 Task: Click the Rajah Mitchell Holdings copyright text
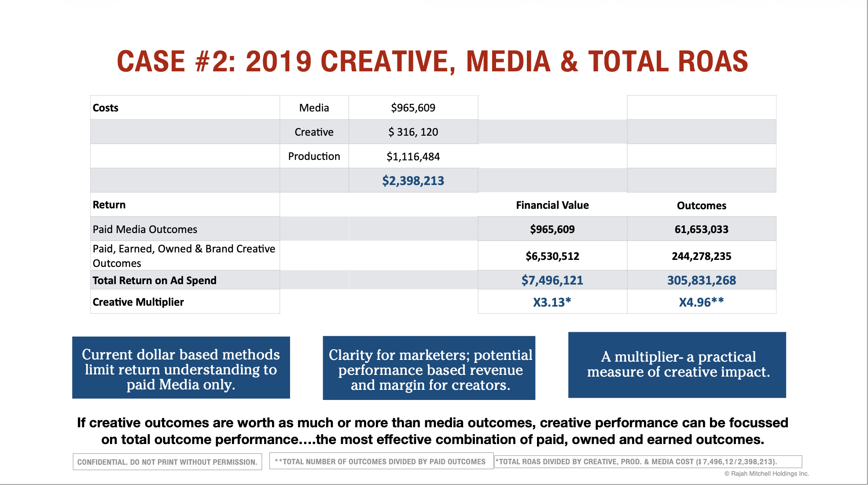pyautogui.click(x=767, y=474)
